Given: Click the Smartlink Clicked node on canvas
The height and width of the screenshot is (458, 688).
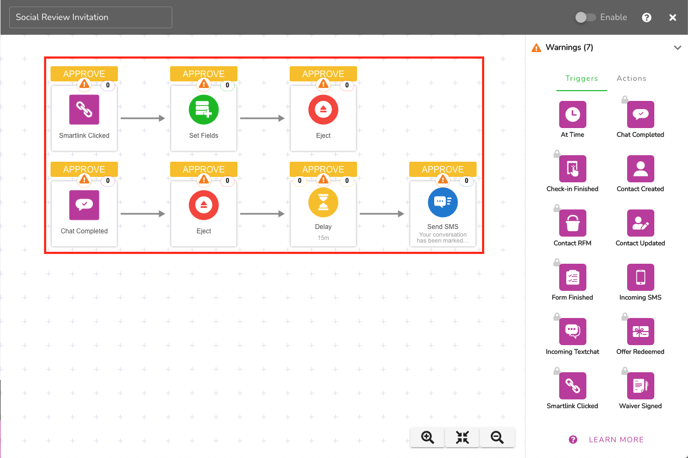Looking at the screenshot, I should pos(84,110).
